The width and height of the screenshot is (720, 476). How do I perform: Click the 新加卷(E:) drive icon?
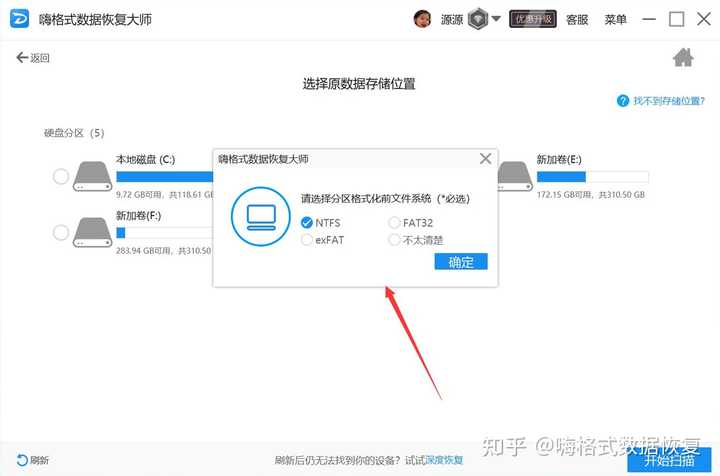click(x=515, y=176)
